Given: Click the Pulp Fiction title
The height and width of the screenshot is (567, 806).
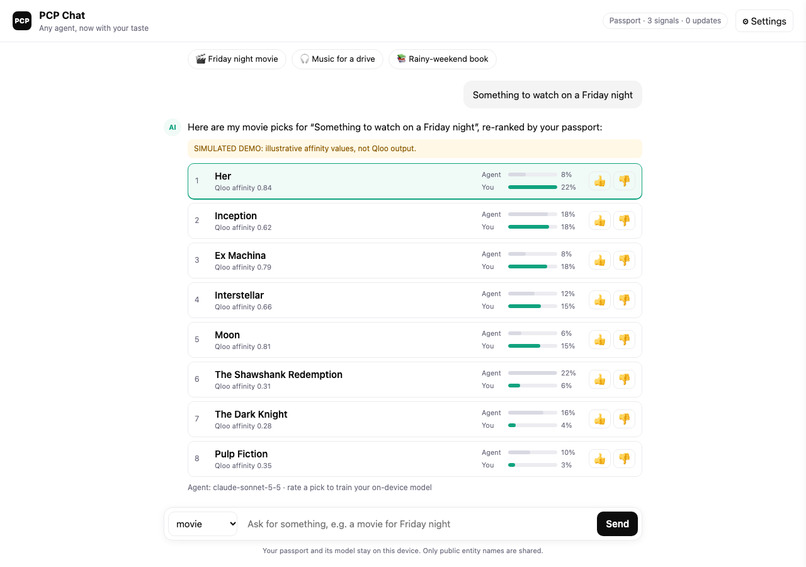Looking at the screenshot, I should coord(241,454).
